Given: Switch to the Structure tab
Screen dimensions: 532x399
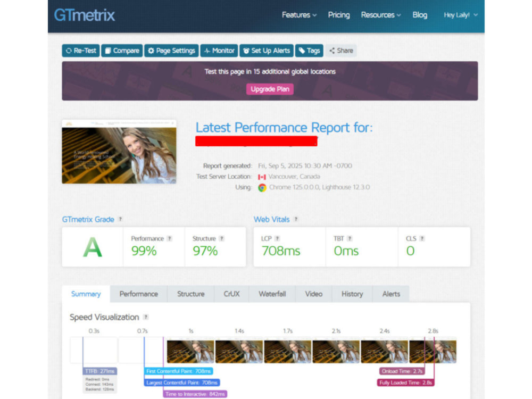Looking at the screenshot, I should pos(190,294).
